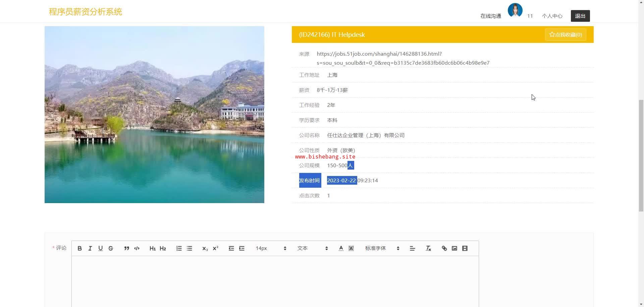Apply Heading 1 style

click(153, 248)
